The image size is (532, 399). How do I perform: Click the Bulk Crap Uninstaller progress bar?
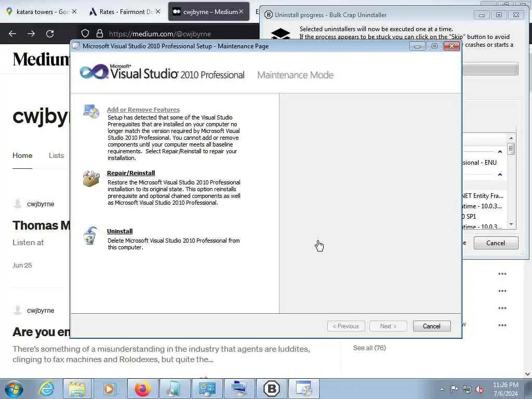point(490,69)
